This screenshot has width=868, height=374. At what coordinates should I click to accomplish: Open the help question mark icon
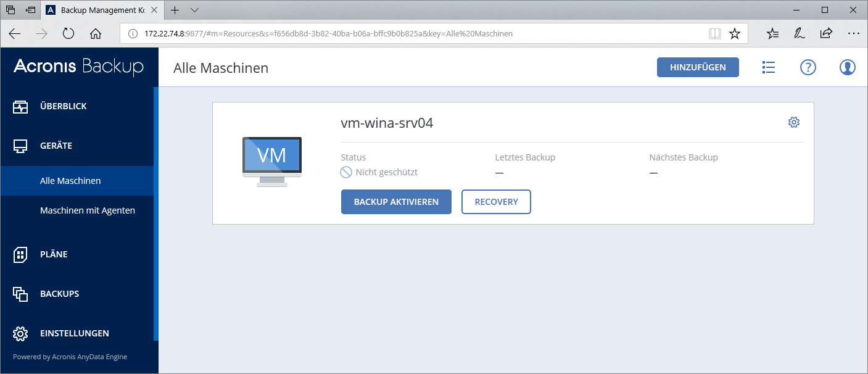808,67
